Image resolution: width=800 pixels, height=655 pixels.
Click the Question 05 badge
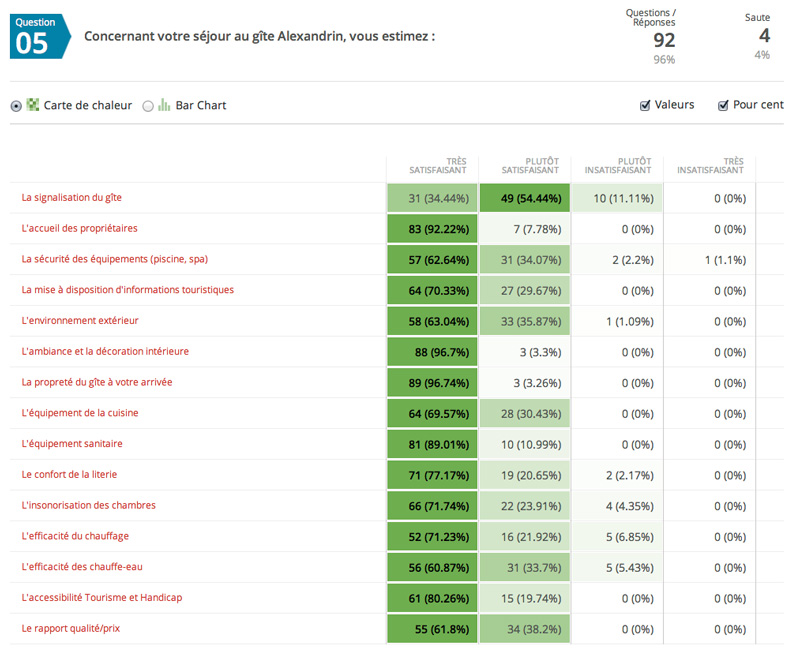click(x=40, y=36)
